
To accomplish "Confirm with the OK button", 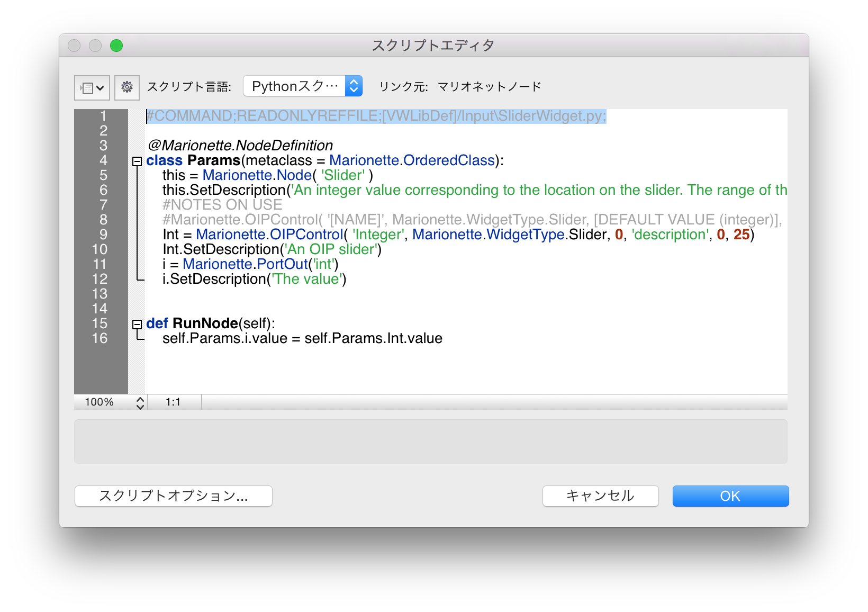I will tap(730, 496).
